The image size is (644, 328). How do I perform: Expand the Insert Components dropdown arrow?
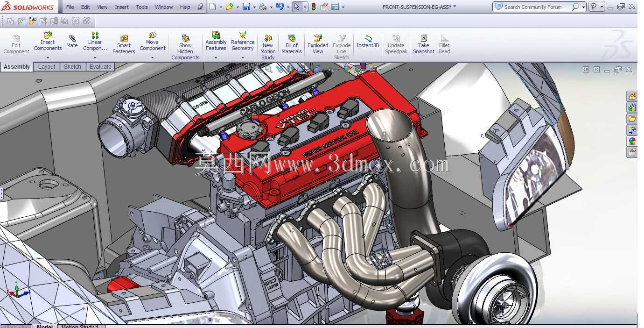point(48,58)
